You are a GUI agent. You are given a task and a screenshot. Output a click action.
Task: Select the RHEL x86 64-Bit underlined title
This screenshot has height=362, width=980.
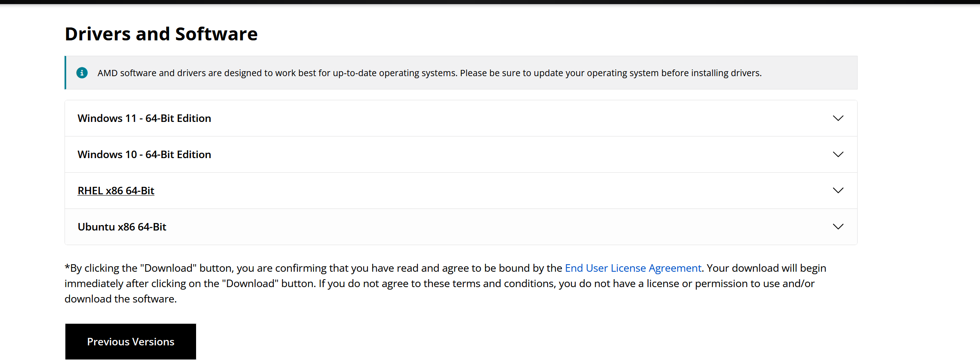pyautogui.click(x=116, y=191)
